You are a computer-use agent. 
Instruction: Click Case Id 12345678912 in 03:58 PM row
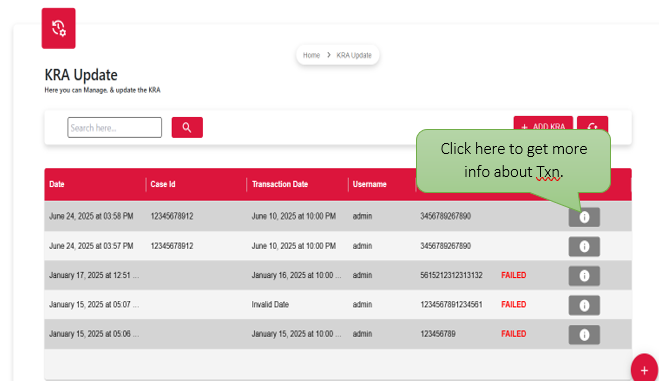click(172, 216)
